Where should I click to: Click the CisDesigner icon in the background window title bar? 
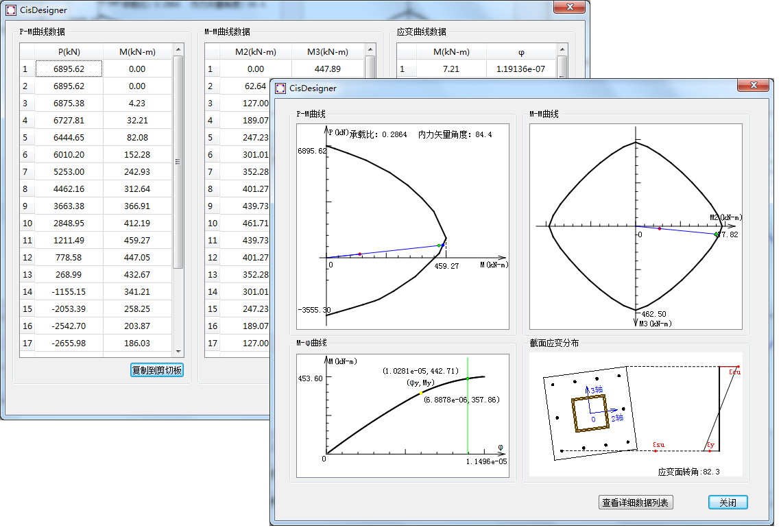pos(10,10)
